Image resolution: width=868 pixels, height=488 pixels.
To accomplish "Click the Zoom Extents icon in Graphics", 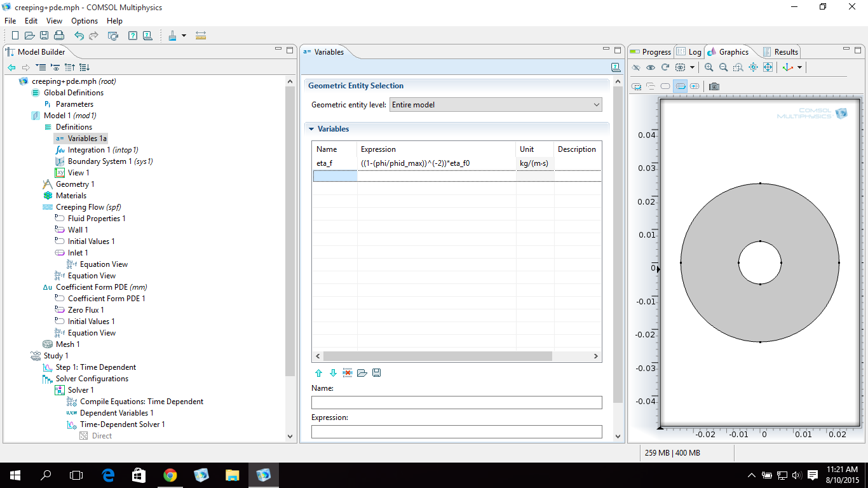I will 768,67.
